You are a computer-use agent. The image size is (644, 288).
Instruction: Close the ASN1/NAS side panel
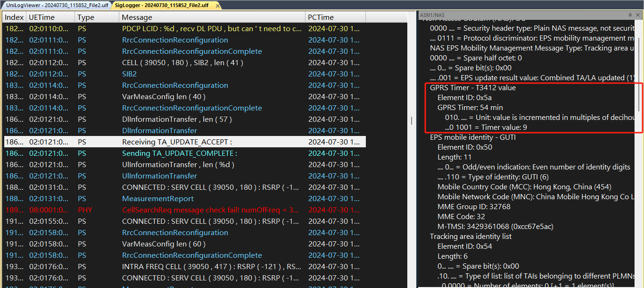pos(638,15)
